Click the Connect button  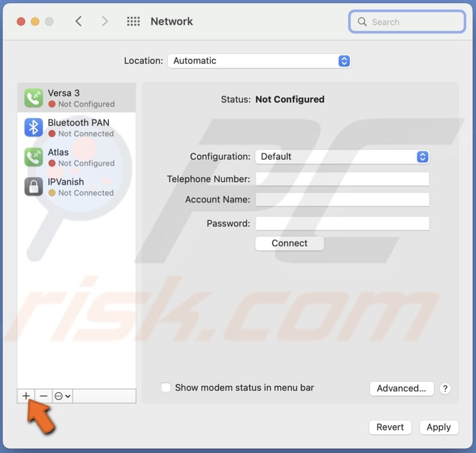290,243
